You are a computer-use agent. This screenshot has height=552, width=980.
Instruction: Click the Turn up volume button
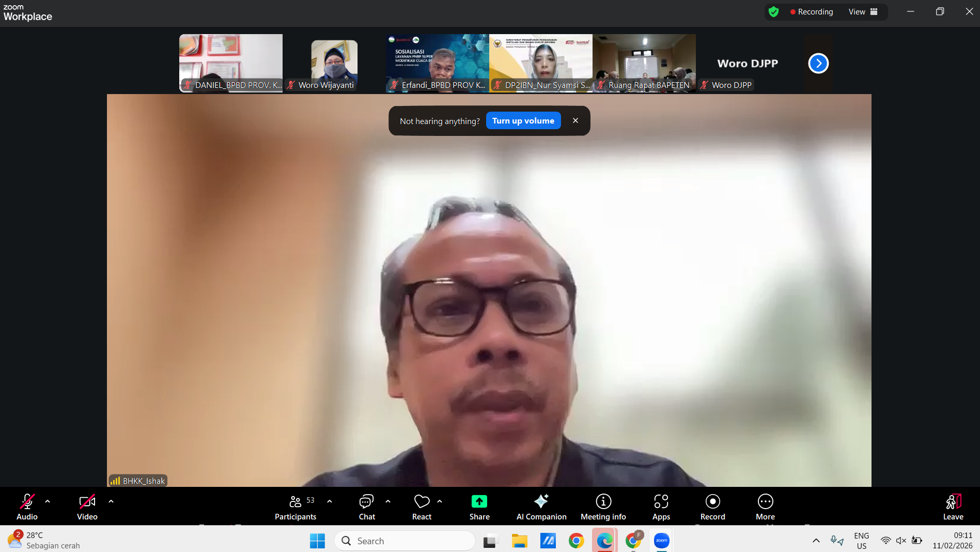point(523,121)
